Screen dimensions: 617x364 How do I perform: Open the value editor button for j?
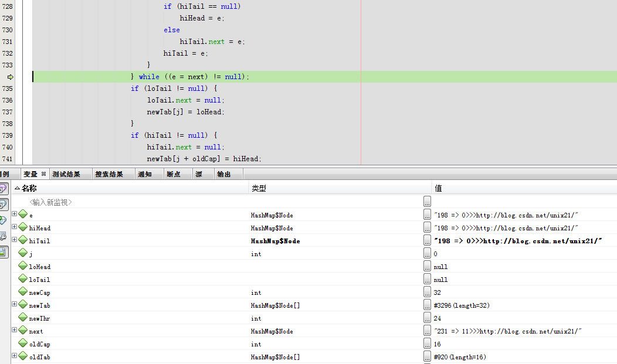[428, 253]
